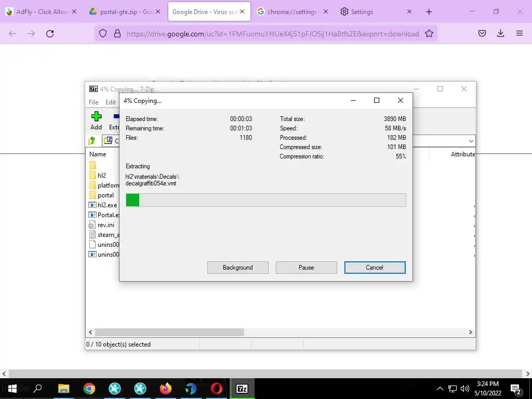The image size is (532, 399).
Task: Expand the 7-Zip address path dropdown
Action: (471, 141)
